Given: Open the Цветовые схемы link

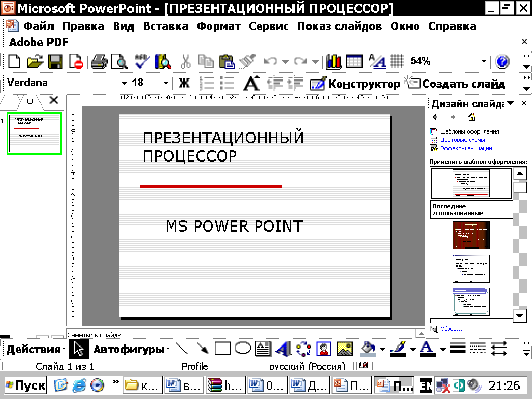Looking at the screenshot, I should 462,140.
